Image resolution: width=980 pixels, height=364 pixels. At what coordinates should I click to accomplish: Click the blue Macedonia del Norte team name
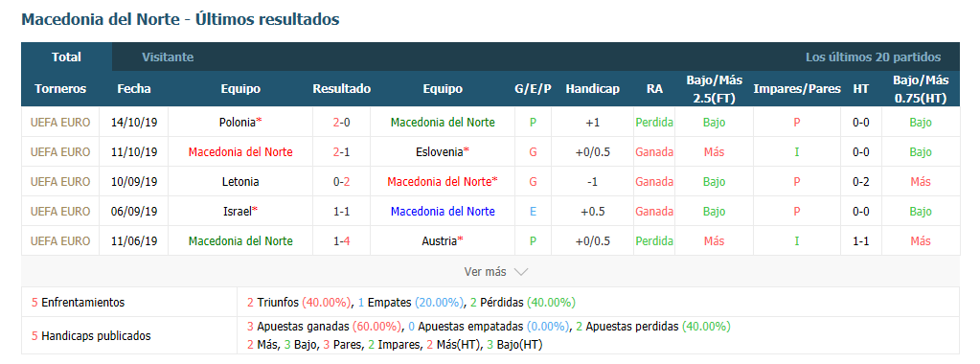tap(443, 212)
